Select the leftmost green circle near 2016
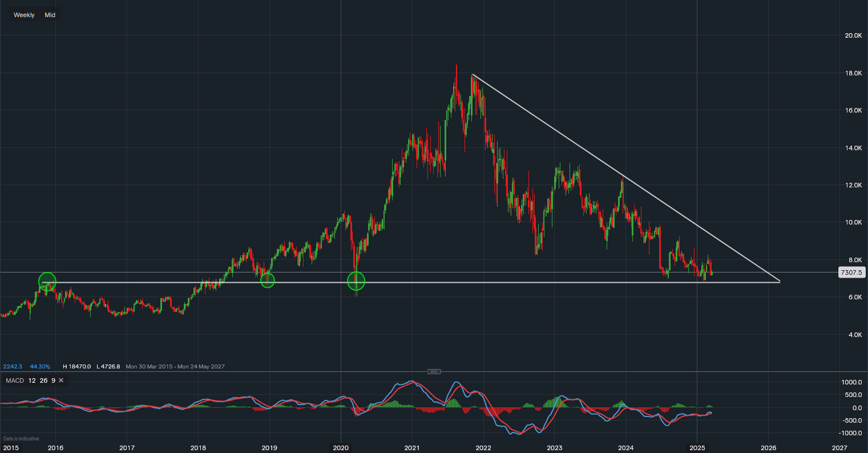Screen dimensions: 868x453 pyautogui.click(x=47, y=280)
